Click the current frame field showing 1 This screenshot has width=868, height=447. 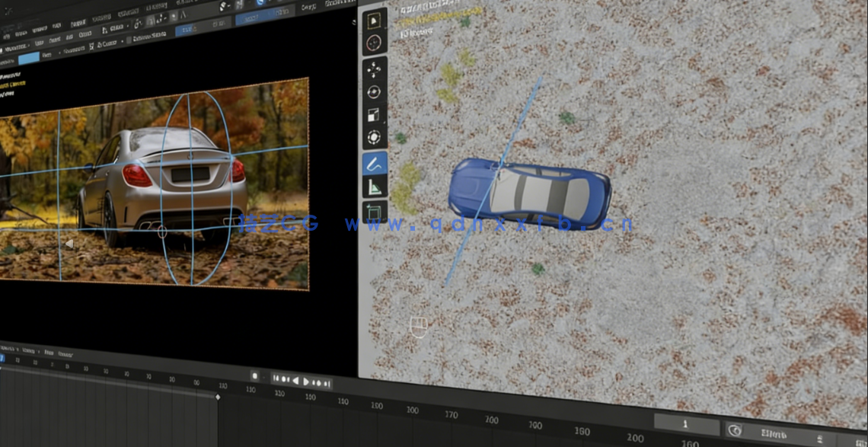click(x=685, y=424)
